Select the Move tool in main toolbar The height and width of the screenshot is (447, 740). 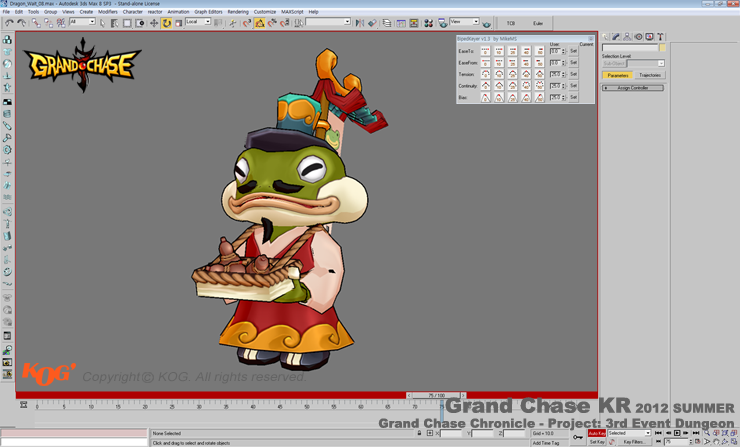[x=154, y=23]
